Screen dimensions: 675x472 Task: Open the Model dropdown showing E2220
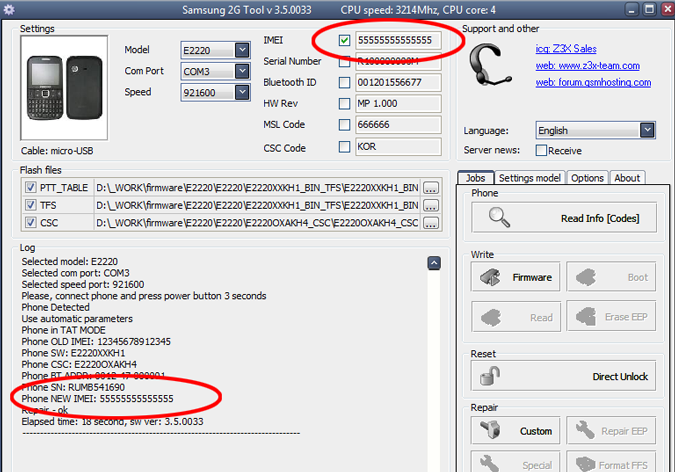click(x=242, y=50)
